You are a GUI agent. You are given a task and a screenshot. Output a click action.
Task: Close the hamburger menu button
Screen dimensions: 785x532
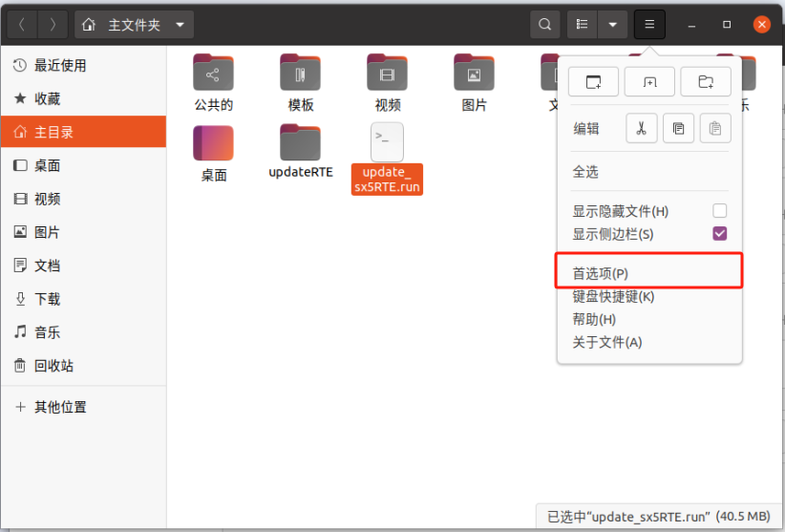point(649,25)
